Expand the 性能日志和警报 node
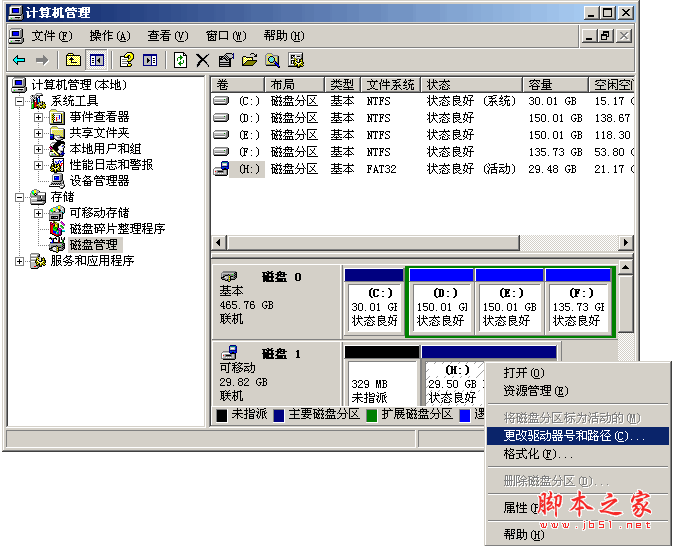 [38, 165]
